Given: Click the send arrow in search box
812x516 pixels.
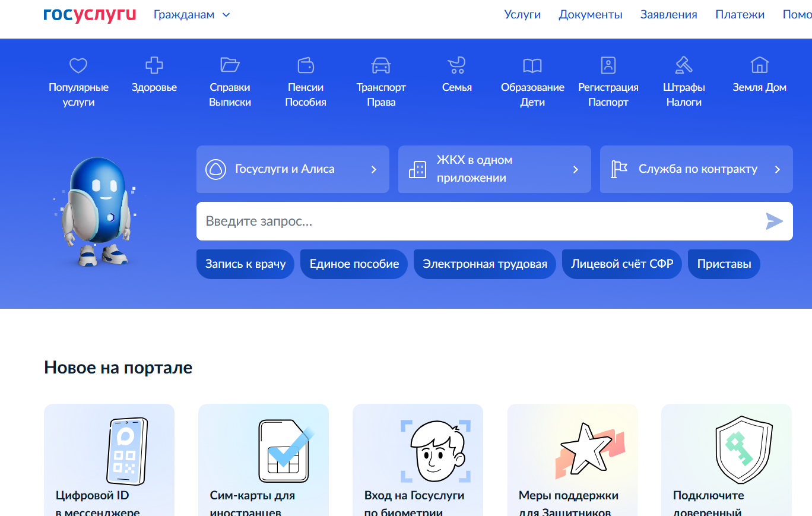Looking at the screenshot, I should click(774, 221).
